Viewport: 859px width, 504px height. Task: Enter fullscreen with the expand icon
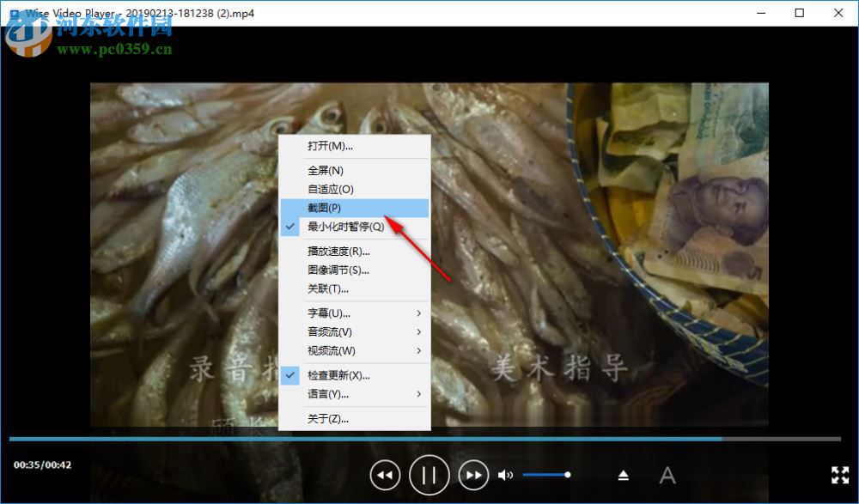click(x=840, y=475)
